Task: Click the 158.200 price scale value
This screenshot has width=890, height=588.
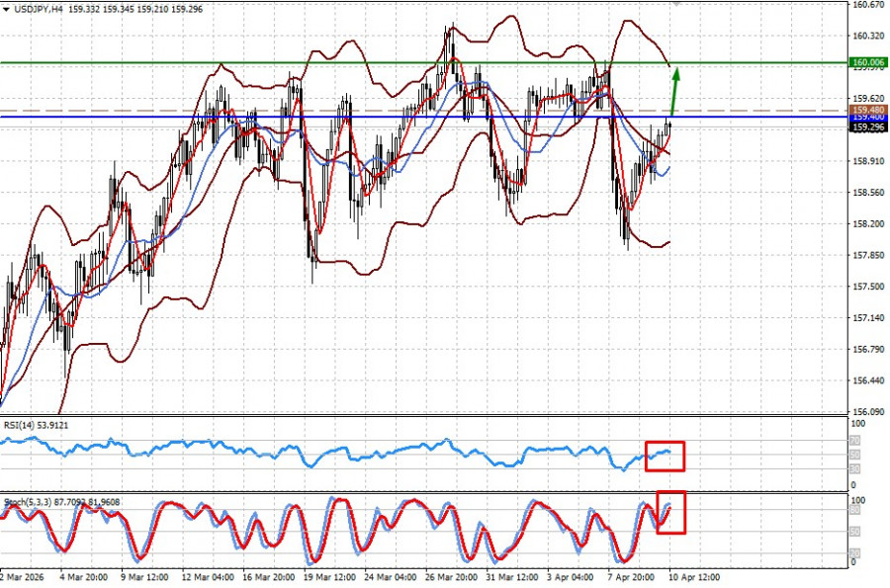Action: pyautogui.click(x=868, y=224)
